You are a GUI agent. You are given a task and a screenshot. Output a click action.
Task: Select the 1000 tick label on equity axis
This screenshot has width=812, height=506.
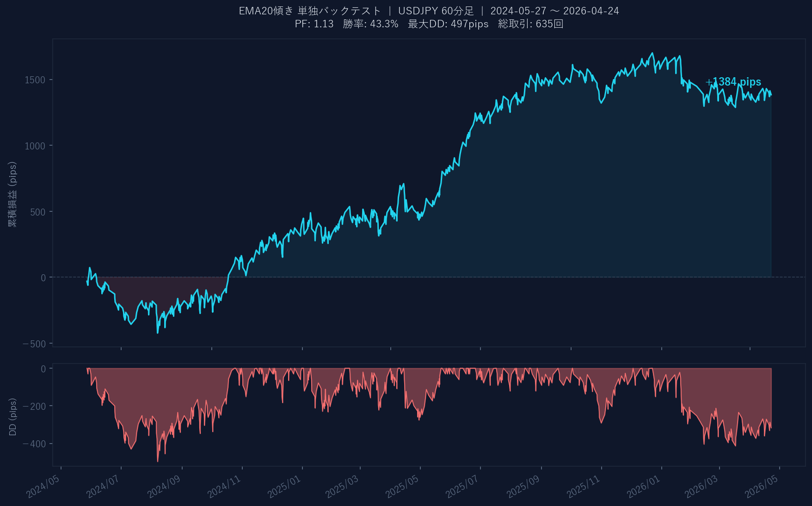(35, 146)
